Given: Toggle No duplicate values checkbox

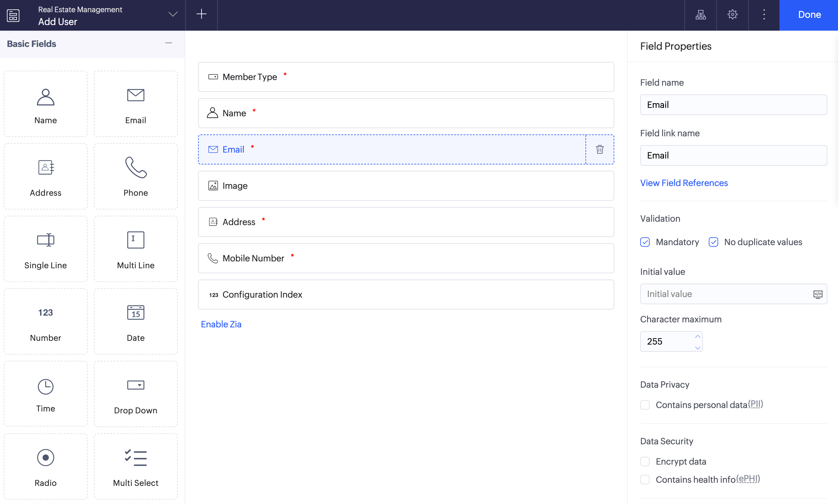Looking at the screenshot, I should pyautogui.click(x=713, y=242).
